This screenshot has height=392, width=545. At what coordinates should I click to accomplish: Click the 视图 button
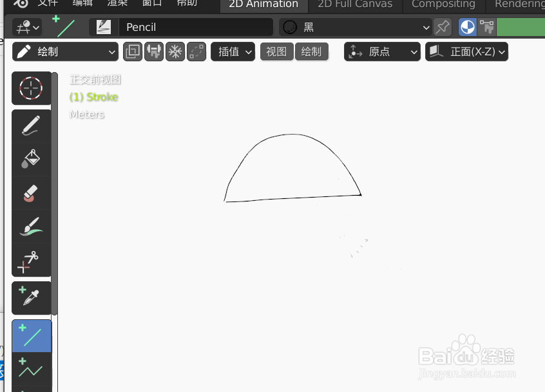tap(276, 51)
